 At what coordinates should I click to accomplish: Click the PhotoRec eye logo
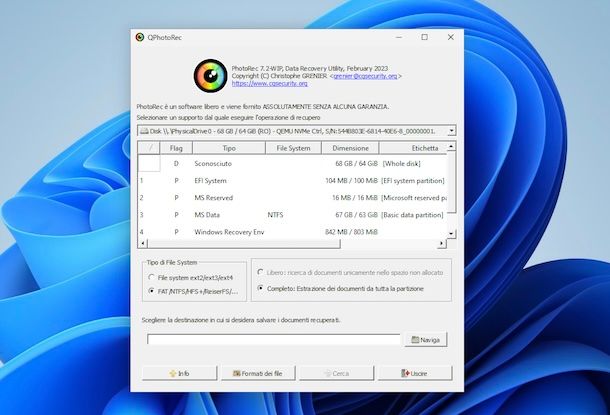[210, 75]
